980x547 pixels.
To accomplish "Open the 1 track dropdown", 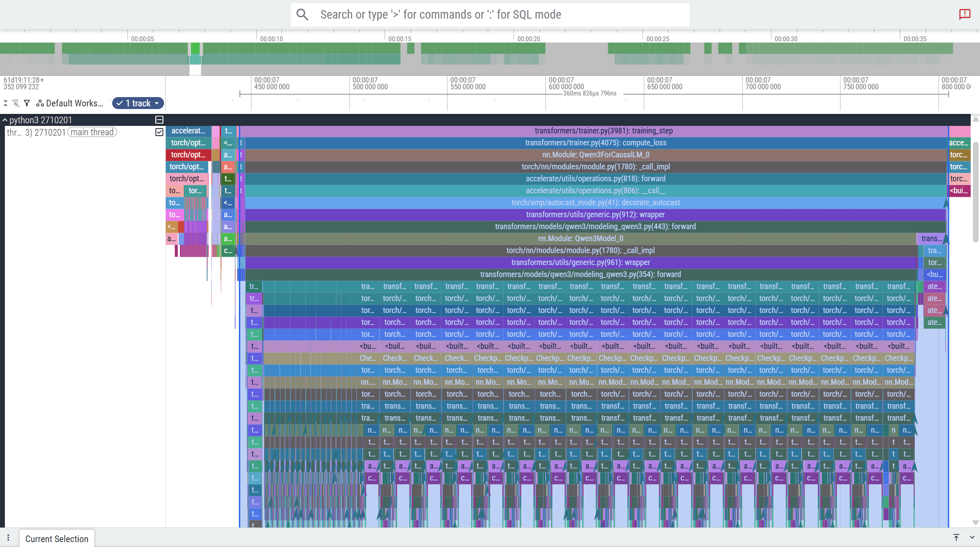I will tap(138, 103).
